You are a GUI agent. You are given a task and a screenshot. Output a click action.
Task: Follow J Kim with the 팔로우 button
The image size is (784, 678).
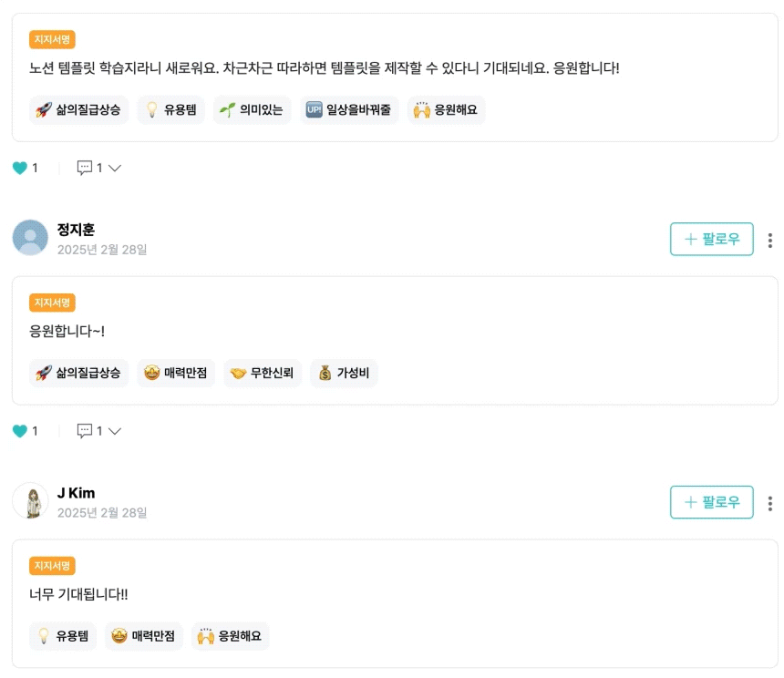711,502
